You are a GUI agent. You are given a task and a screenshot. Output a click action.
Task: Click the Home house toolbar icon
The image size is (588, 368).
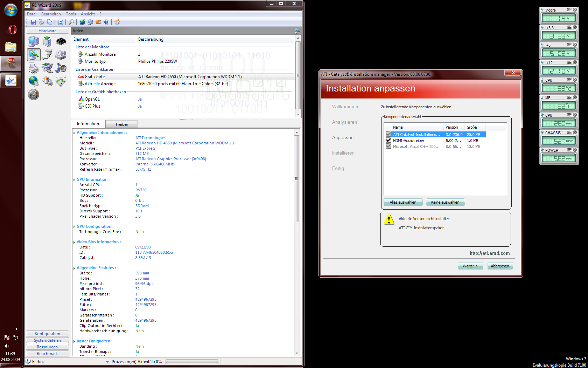117,22
